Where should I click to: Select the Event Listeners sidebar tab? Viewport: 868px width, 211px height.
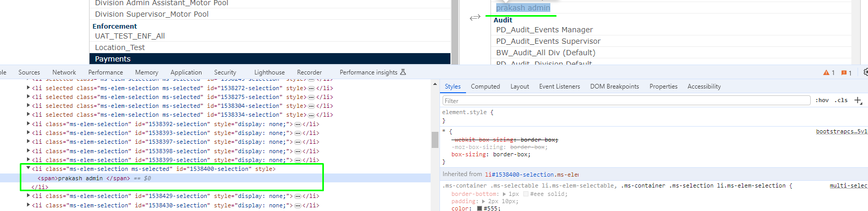point(559,86)
